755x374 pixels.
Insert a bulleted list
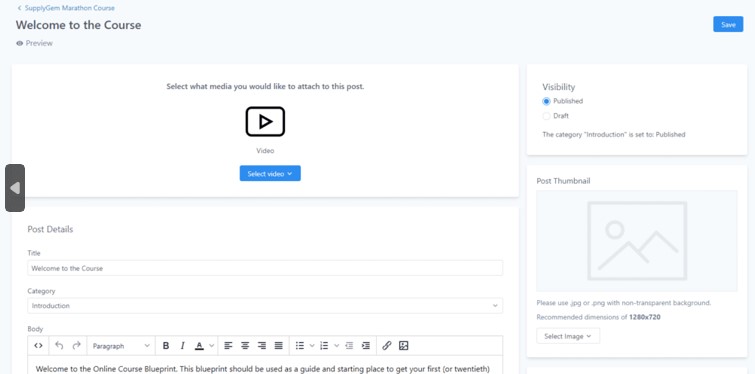299,346
